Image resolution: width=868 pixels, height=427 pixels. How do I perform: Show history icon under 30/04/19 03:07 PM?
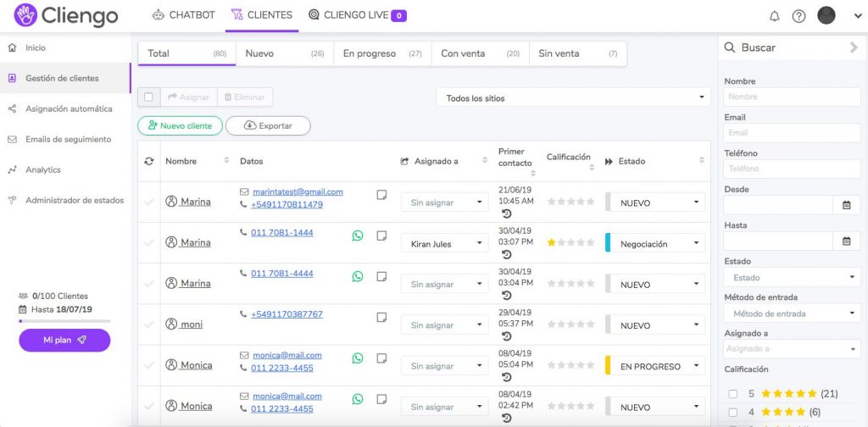(507, 254)
